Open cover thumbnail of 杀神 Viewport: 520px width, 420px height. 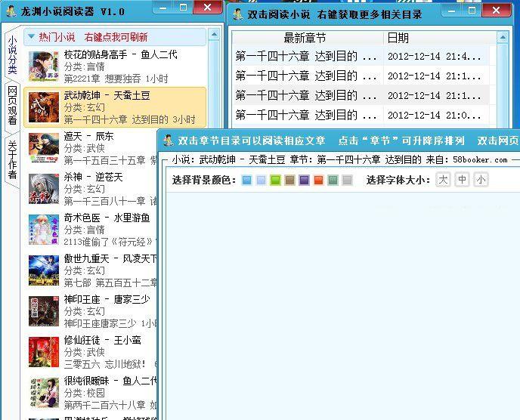point(43,189)
